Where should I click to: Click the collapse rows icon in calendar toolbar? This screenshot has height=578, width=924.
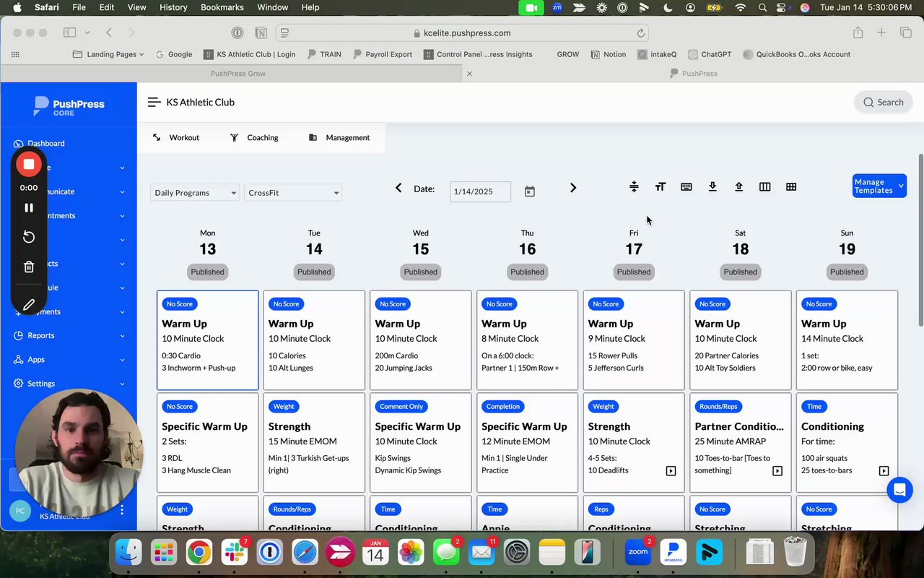coord(634,187)
